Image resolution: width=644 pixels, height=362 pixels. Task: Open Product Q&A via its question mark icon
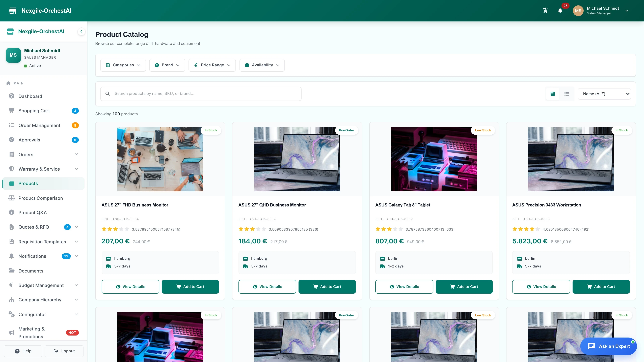[x=12, y=212]
